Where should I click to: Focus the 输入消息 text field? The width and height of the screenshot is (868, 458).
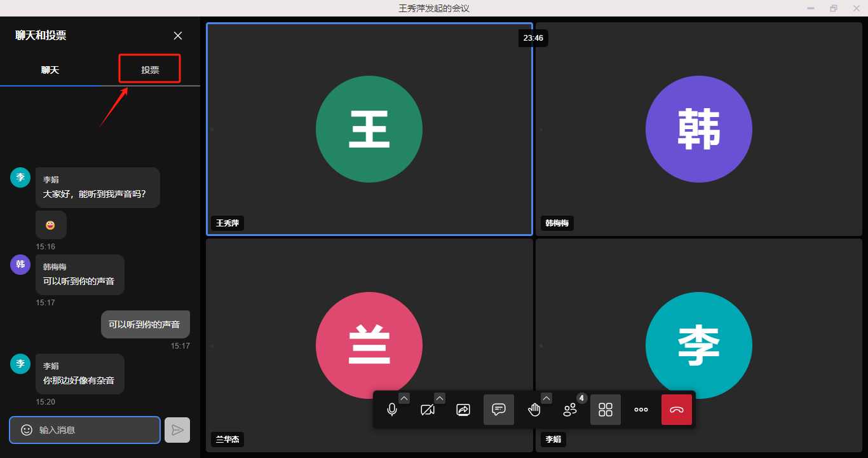pos(95,430)
